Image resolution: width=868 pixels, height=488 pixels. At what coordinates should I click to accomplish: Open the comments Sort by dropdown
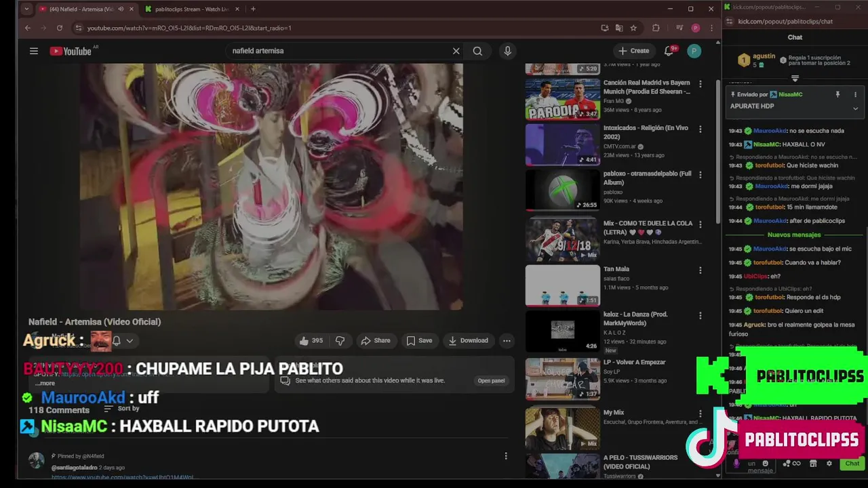[x=121, y=409]
